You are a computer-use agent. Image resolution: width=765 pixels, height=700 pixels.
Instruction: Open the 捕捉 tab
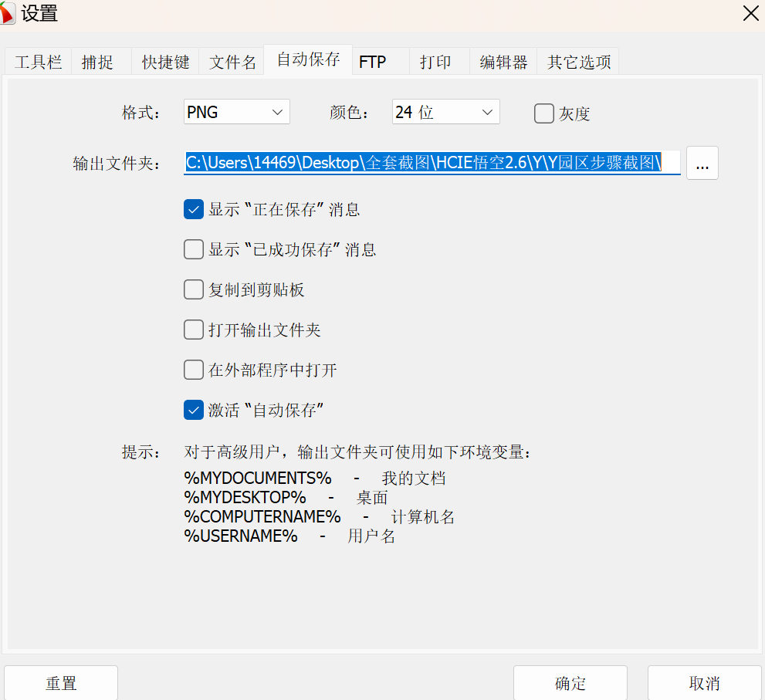(x=101, y=62)
